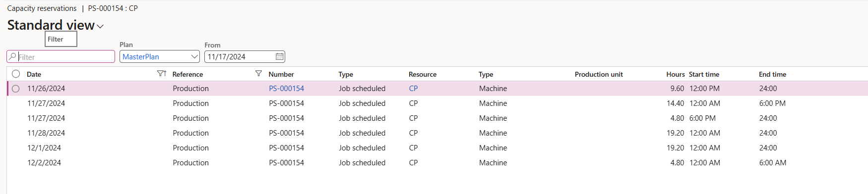This screenshot has width=868, height=194.
Task: Open the Standard view dropdown chevron
Action: point(100,26)
